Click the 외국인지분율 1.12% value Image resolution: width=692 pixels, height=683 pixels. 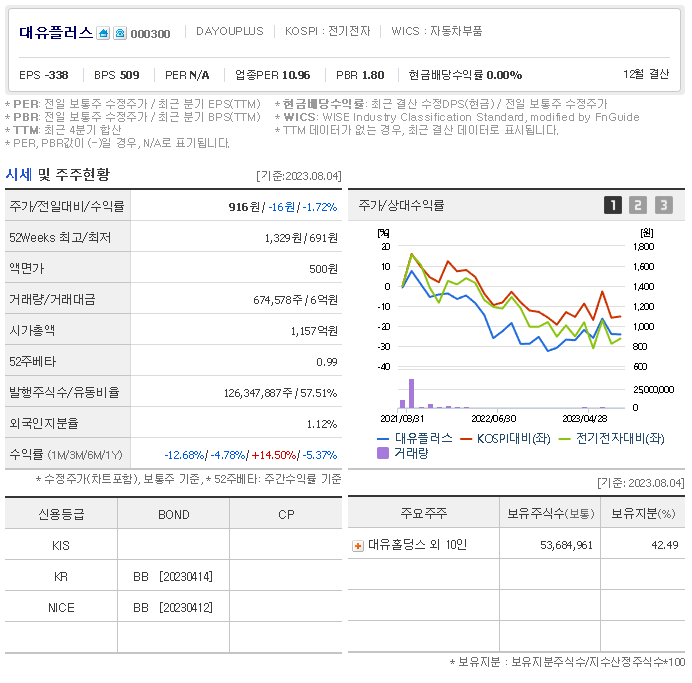[322, 424]
